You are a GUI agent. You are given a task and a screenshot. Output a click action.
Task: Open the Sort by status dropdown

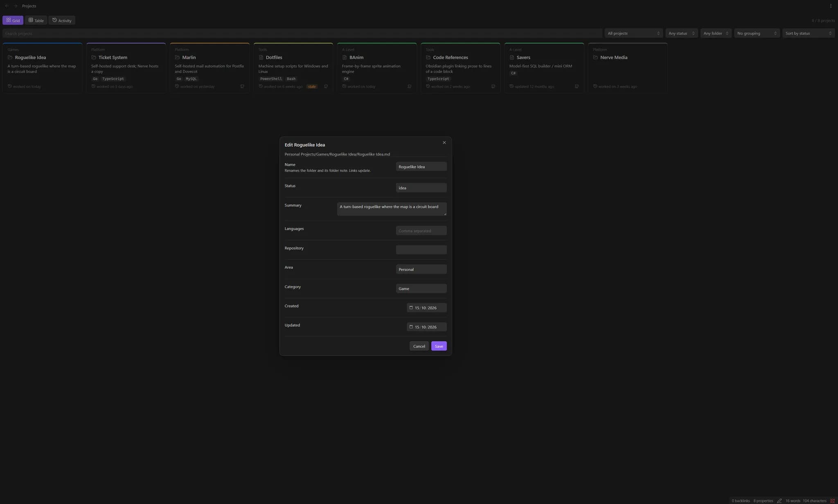pyautogui.click(x=809, y=34)
